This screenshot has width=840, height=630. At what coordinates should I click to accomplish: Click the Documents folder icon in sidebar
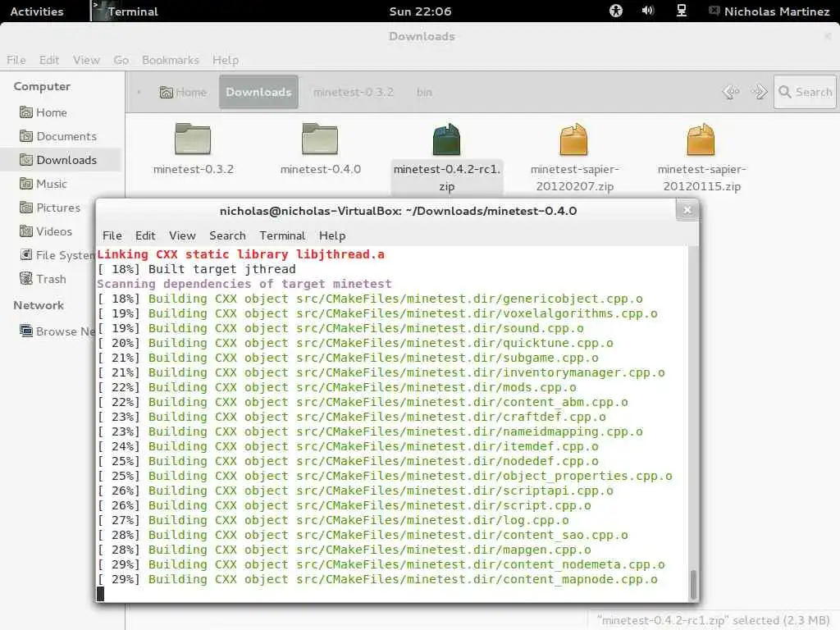click(x=25, y=135)
